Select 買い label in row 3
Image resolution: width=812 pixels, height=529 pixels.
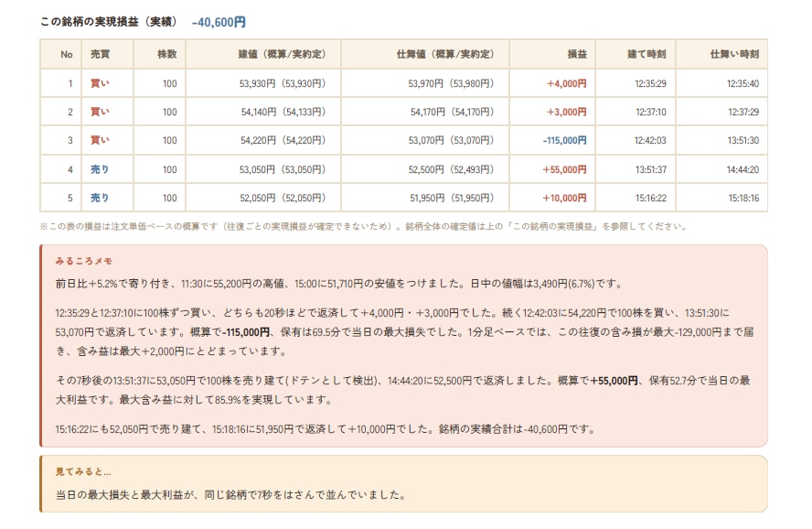(x=100, y=140)
